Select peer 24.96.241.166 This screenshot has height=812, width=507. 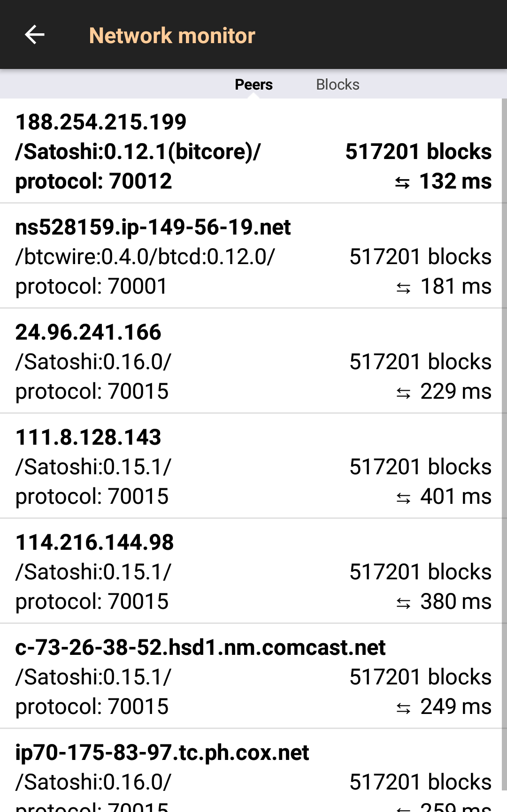point(88,332)
